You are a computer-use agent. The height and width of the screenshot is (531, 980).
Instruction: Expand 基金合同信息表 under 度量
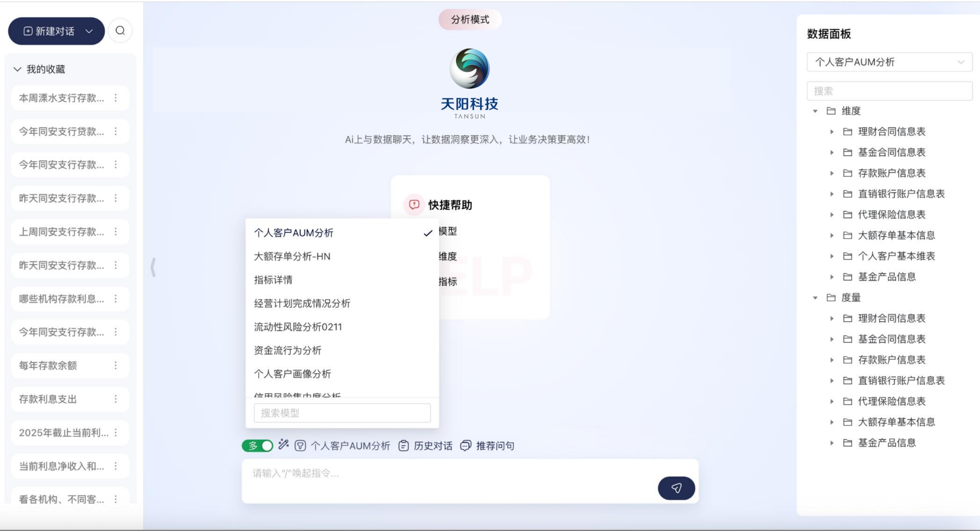[x=832, y=339]
